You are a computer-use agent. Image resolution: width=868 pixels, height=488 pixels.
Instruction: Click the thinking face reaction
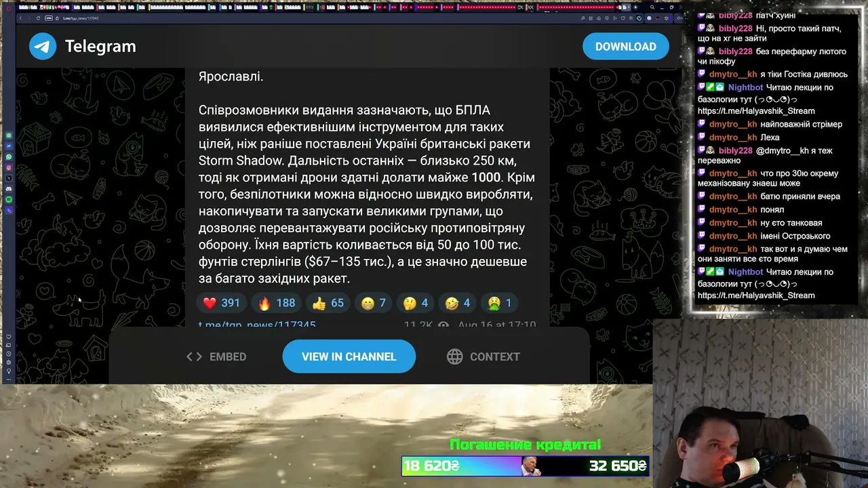click(415, 303)
